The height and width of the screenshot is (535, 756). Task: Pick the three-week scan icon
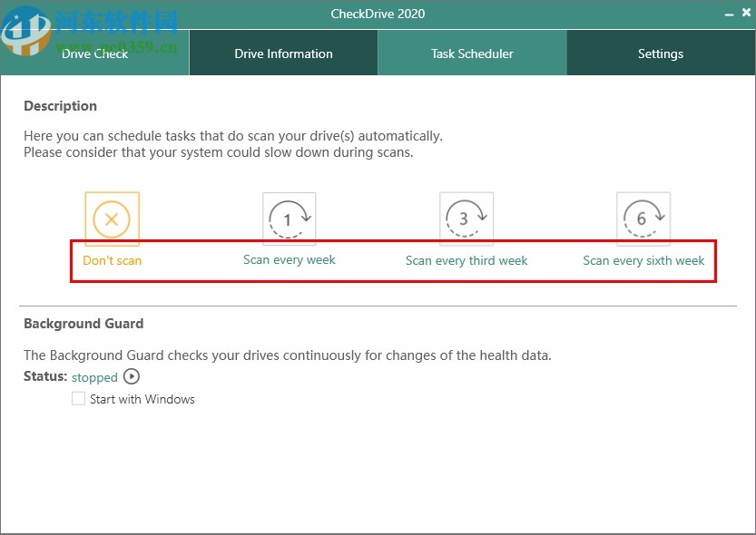[x=466, y=219]
